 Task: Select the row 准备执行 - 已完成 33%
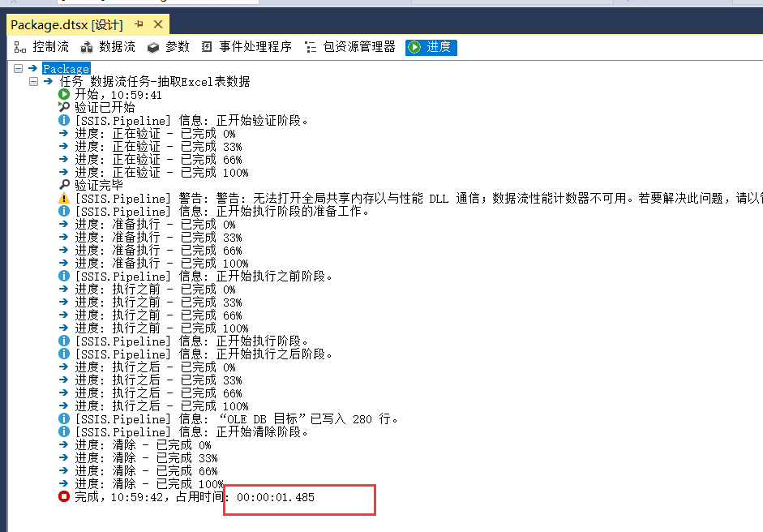(158, 237)
